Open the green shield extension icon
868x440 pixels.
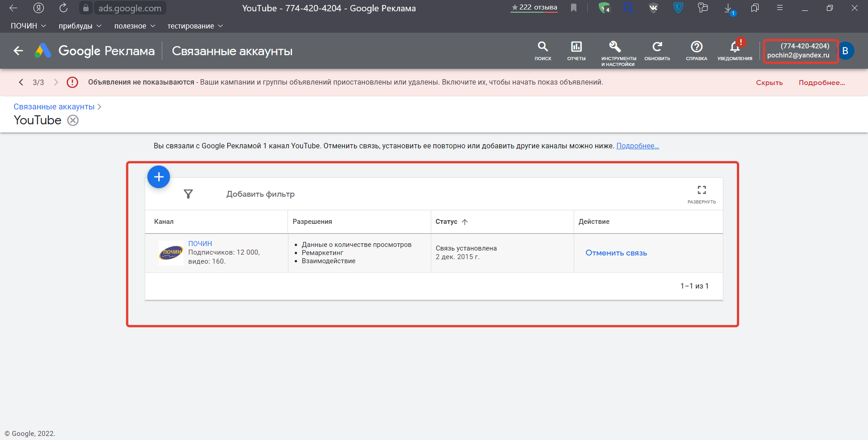pos(604,8)
